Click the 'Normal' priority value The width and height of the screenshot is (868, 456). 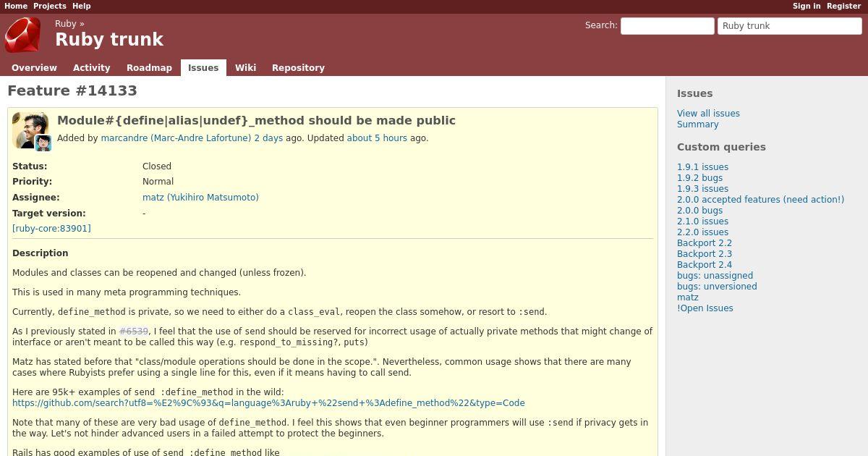pyautogui.click(x=158, y=181)
